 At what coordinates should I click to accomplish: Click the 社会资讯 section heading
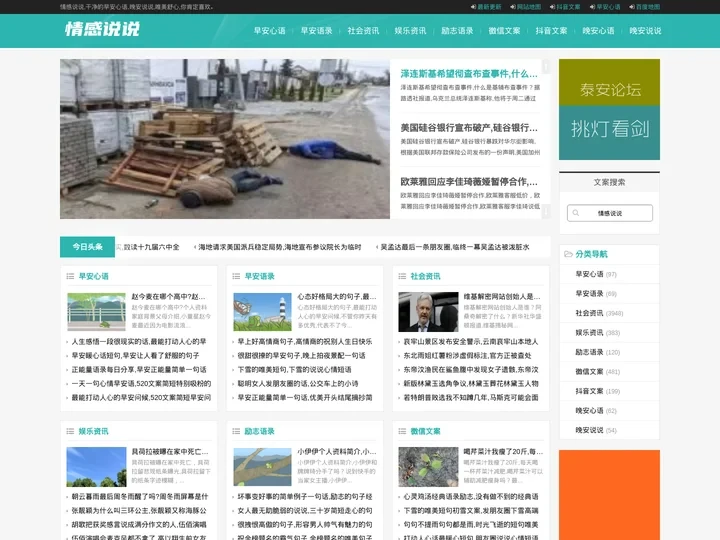425,276
